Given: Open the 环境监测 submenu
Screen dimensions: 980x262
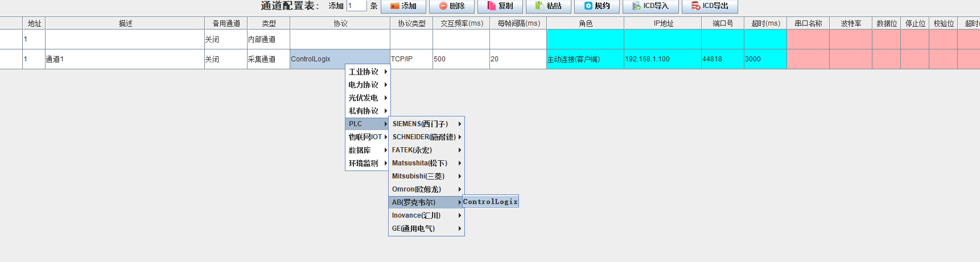Looking at the screenshot, I should click(x=368, y=163).
